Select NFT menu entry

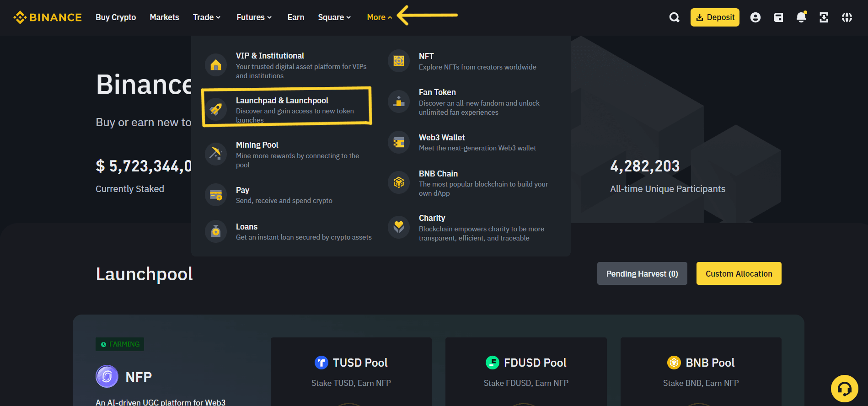point(471,61)
